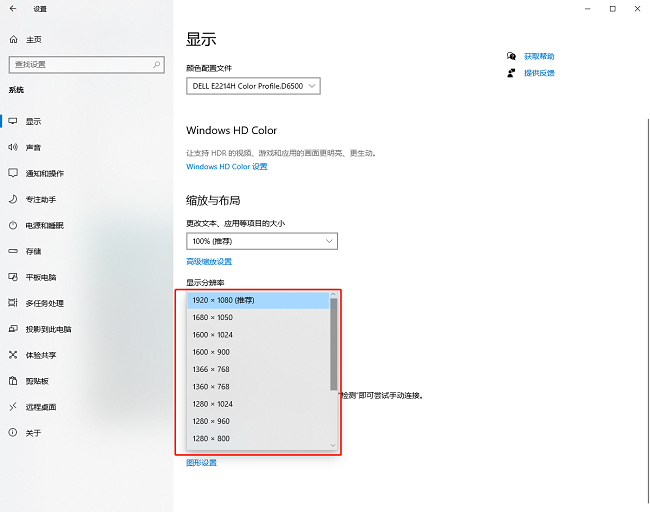Viewport: 650px width, 512px height.
Task: Select 1366 × 768 from the resolution list
Action: pos(210,369)
